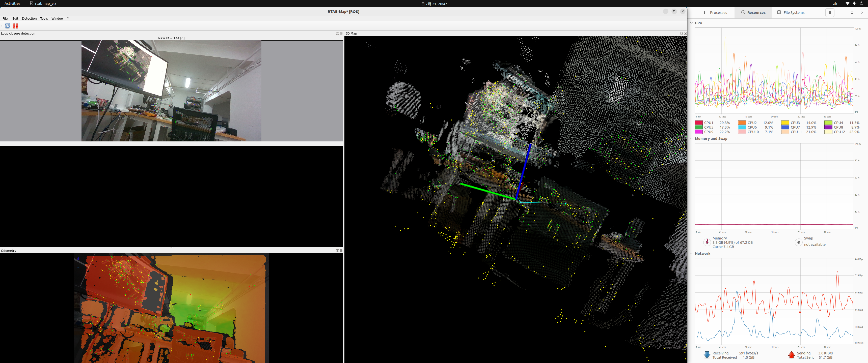
Task: Click the red CPU1 color swatch
Action: point(699,123)
